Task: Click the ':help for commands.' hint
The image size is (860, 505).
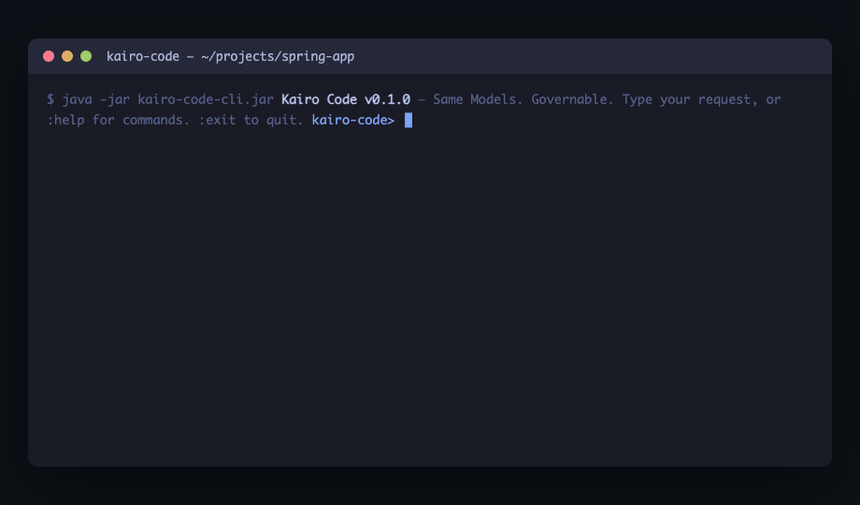Action: click(x=118, y=120)
